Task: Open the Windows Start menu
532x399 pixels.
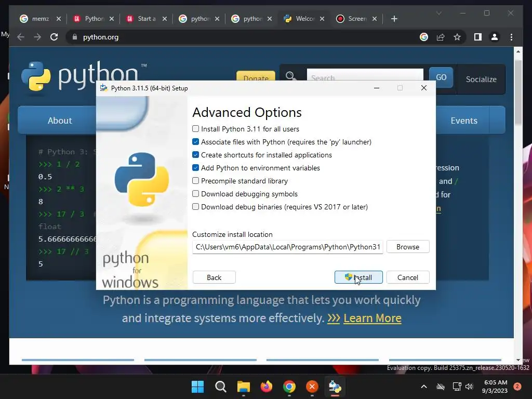Action: [198, 387]
